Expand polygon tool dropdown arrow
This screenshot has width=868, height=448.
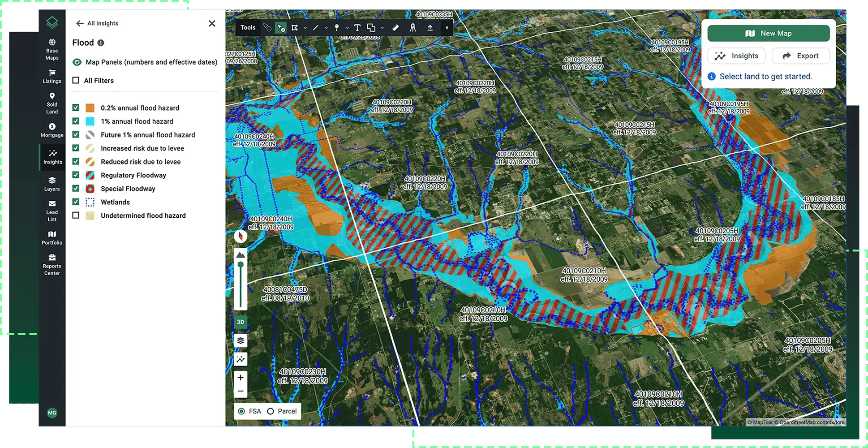pyautogui.click(x=305, y=28)
